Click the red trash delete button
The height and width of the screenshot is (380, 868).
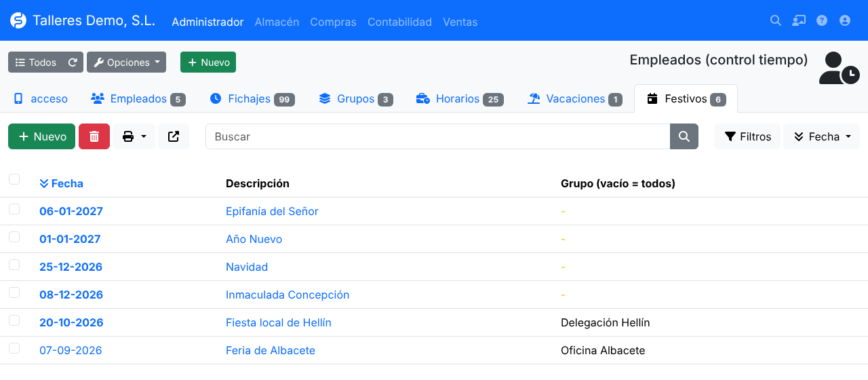click(x=94, y=136)
